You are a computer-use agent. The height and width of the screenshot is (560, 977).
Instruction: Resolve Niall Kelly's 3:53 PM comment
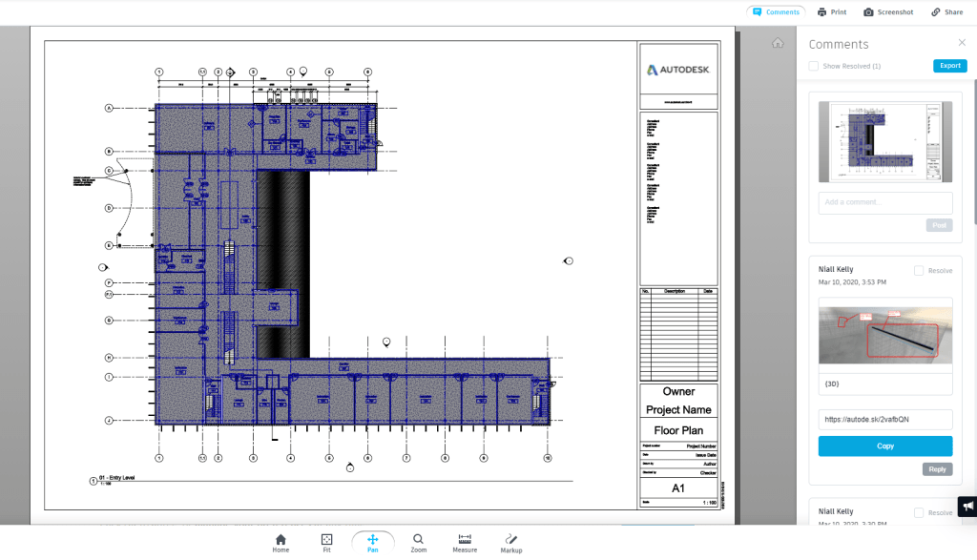point(918,270)
